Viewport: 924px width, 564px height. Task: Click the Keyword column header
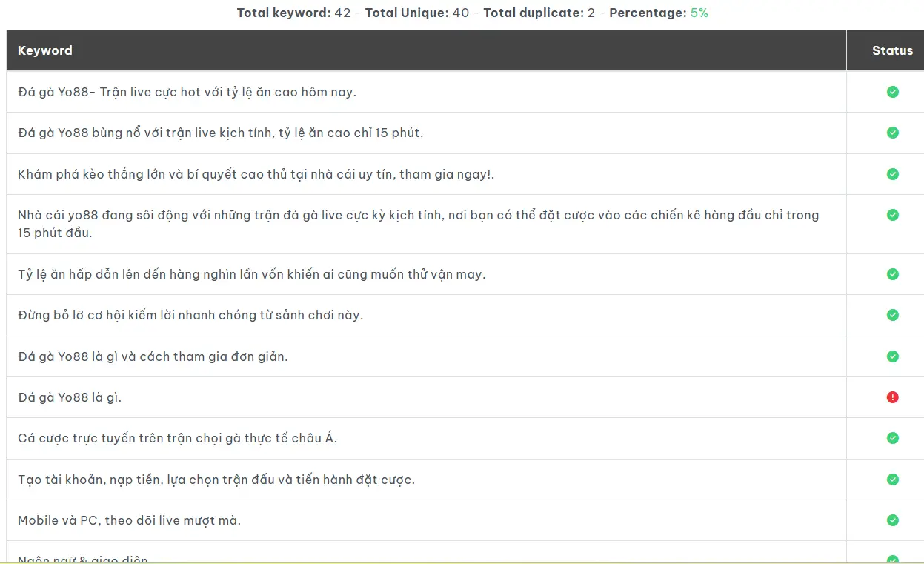click(x=45, y=50)
